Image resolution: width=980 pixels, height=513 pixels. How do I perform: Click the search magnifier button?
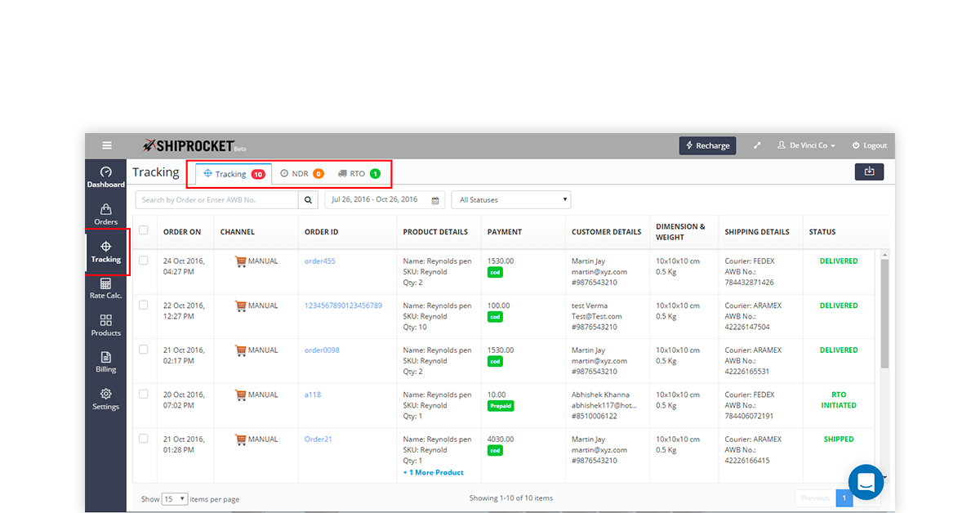click(309, 200)
